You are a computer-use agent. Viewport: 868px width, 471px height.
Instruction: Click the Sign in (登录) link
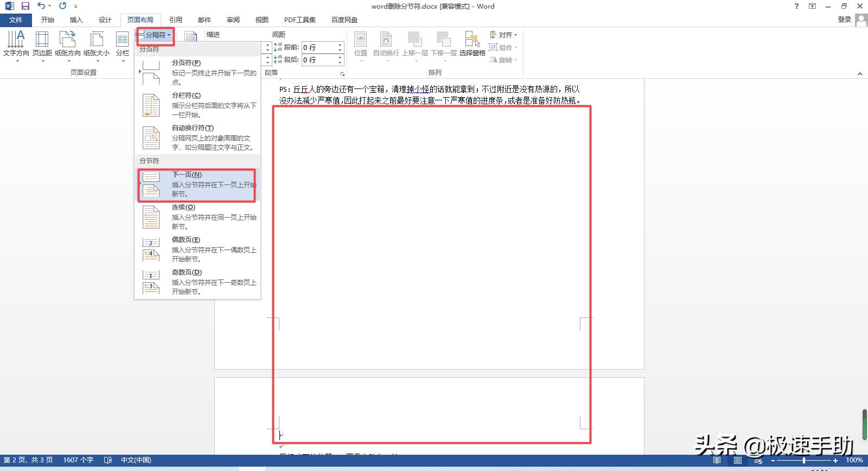coord(844,20)
